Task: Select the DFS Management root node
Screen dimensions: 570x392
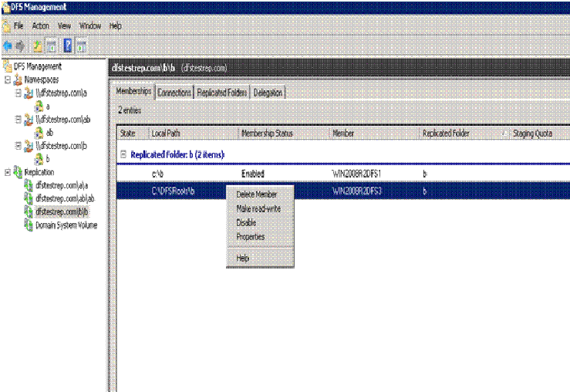Action: [x=37, y=66]
